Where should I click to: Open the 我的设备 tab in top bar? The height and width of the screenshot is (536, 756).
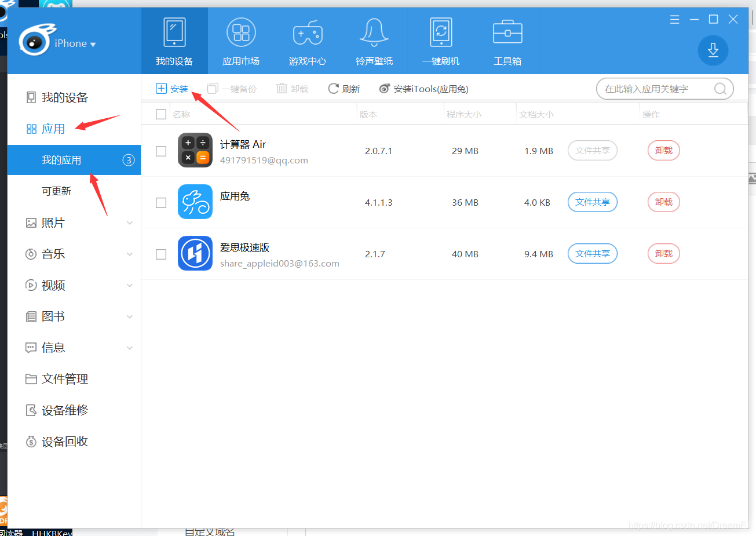tap(174, 41)
